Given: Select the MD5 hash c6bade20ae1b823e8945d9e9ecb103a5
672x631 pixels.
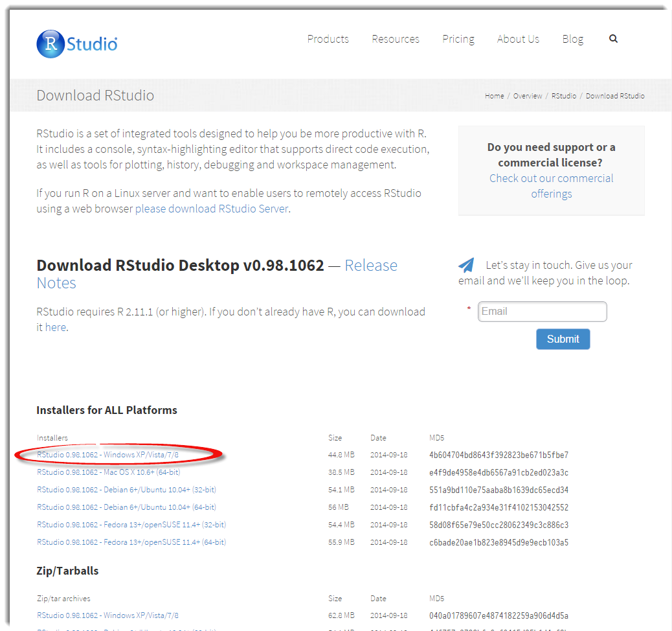Looking at the screenshot, I should [x=499, y=543].
